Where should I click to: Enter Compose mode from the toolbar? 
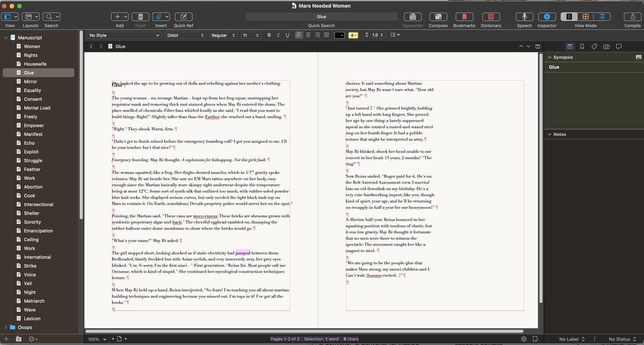point(438,17)
